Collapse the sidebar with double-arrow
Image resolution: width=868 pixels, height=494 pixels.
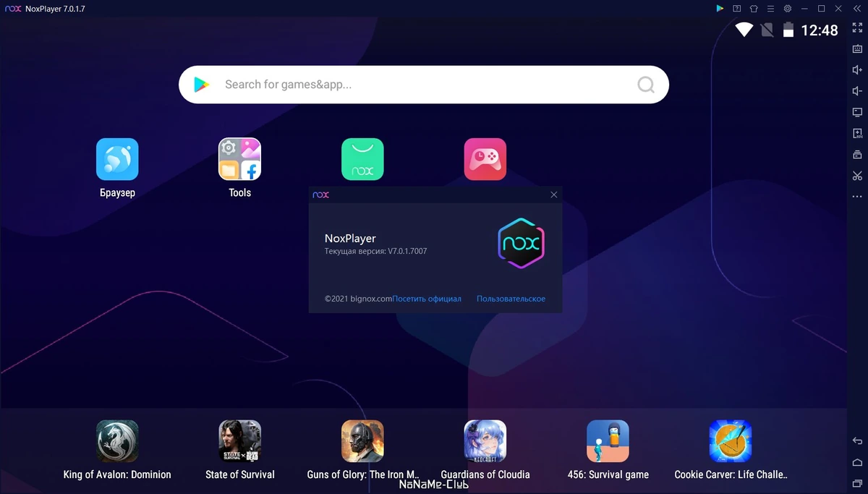click(x=857, y=9)
